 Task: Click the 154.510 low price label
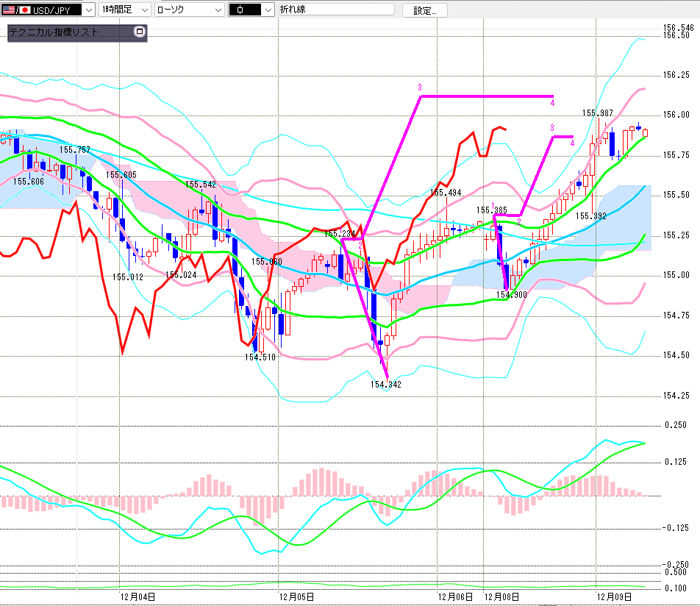click(x=260, y=357)
